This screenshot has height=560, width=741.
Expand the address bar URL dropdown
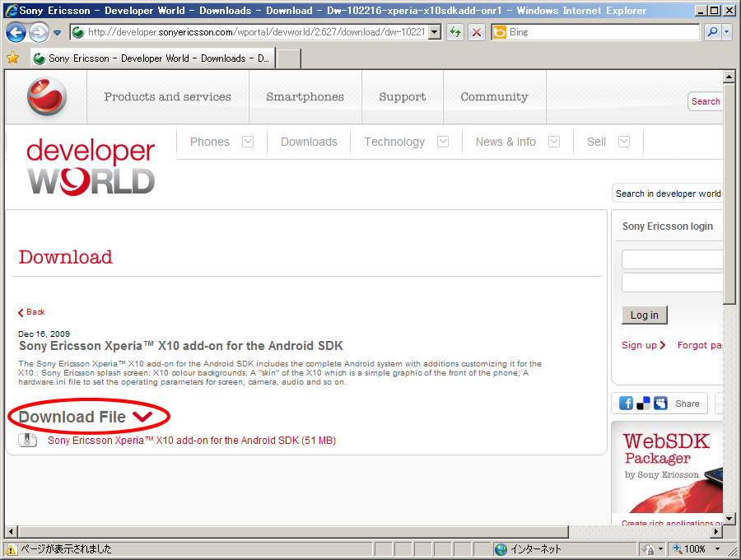coord(435,32)
